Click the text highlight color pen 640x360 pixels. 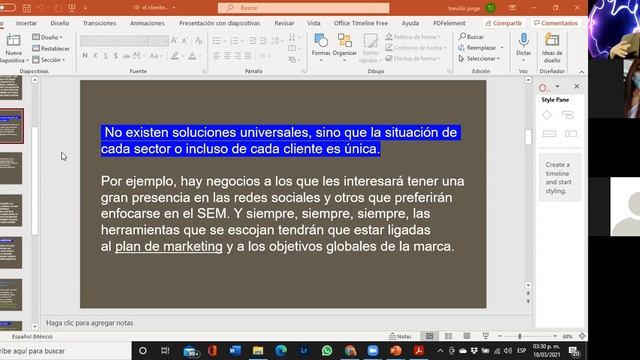point(175,56)
